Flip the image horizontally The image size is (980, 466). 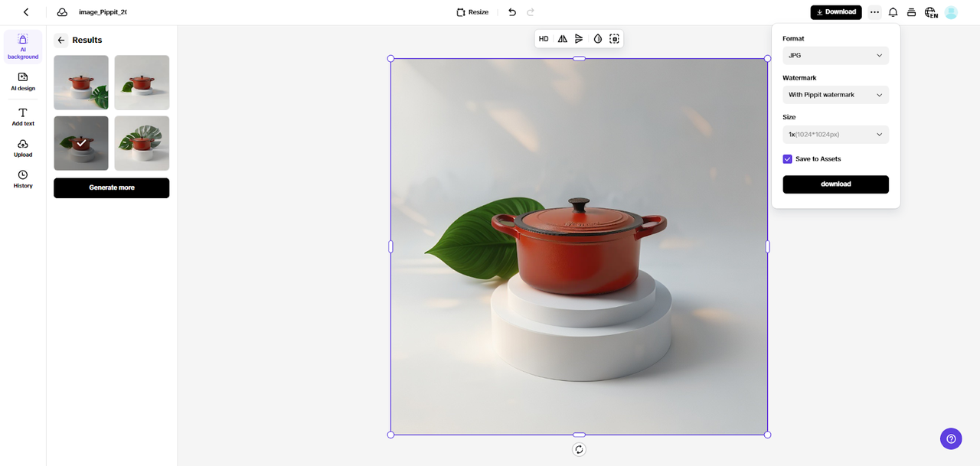coord(563,39)
